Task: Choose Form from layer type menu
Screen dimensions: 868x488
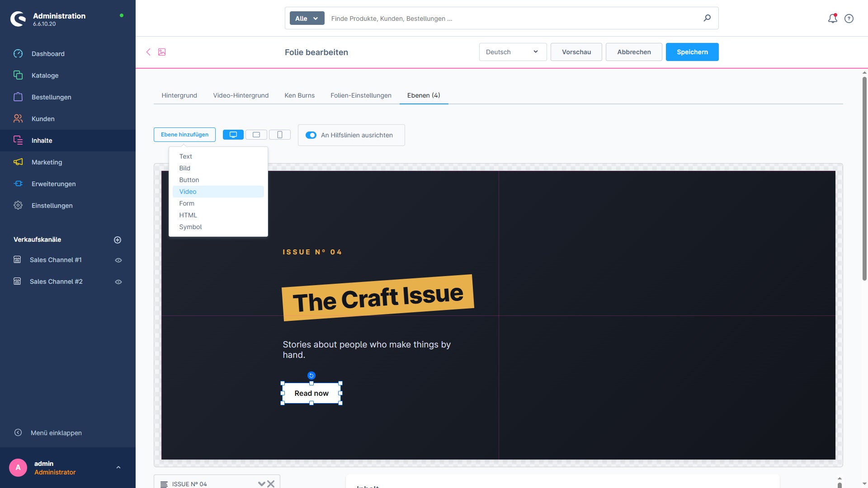Action: pos(218,203)
